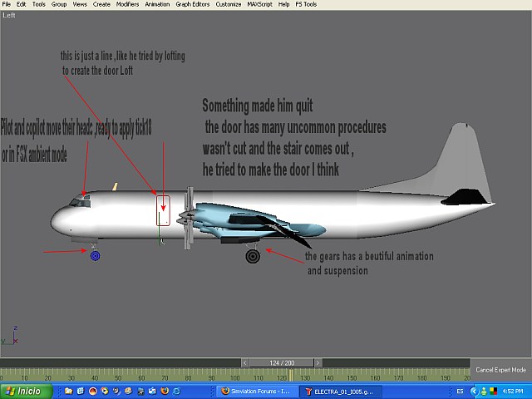Open the Graph Editors menu
The height and width of the screenshot is (399, 532).
[194, 4]
